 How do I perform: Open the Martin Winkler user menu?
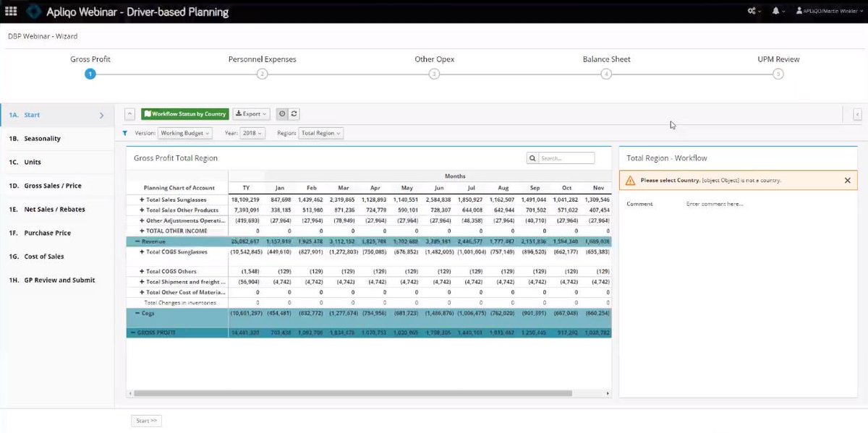pos(830,12)
